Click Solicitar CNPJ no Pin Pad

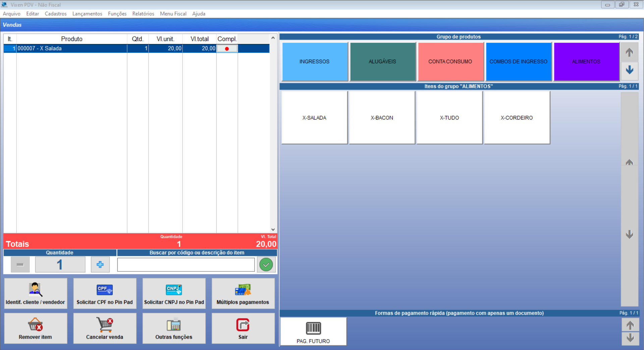(x=174, y=293)
